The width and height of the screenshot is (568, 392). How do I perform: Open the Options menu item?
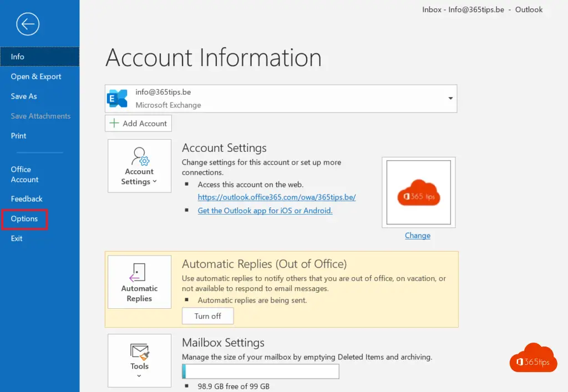point(24,218)
